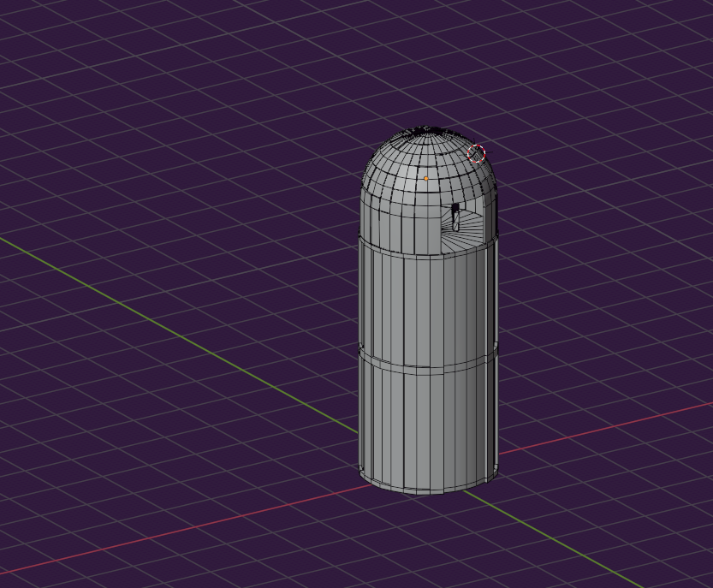Select the orange origin dot on the dome
This screenshot has height=588, width=713.
(426, 179)
